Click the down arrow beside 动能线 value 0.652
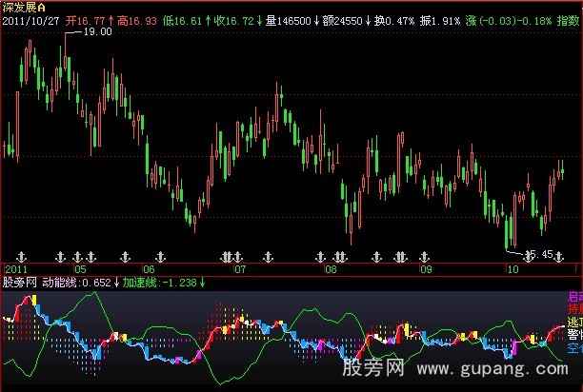The height and width of the screenshot is (392, 583). 116,282
